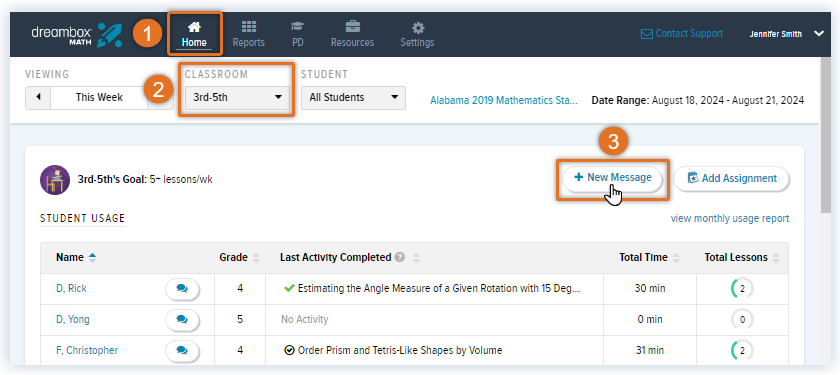
Task: Click the 0 min total time cell
Action: (650, 319)
